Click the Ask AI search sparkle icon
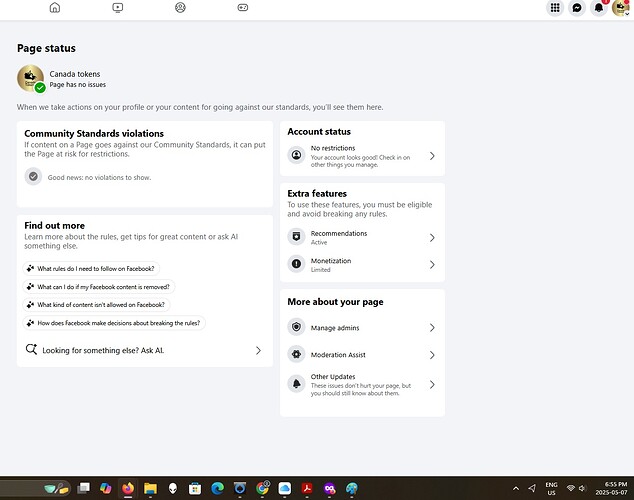This screenshot has height=500, width=634. [x=31, y=349]
